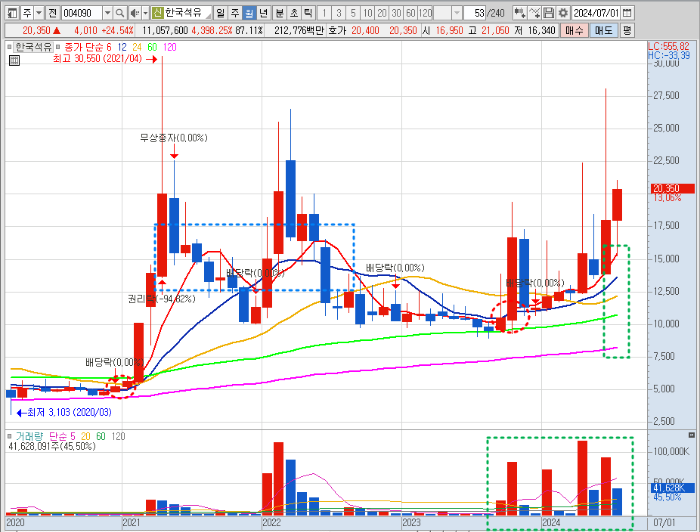Click the add line indicator icon
Image resolution: width=700 pixels, height=532 pixels.
(x=534, y=13)
